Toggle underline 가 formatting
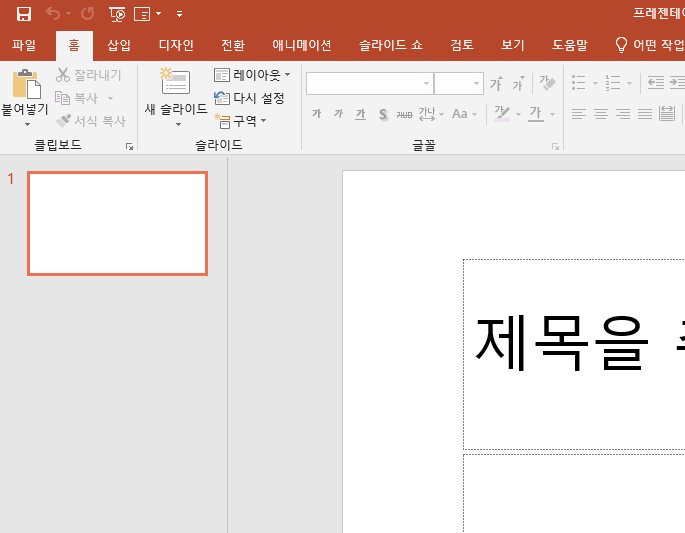The image size is (685, 533). coord(360,114)
